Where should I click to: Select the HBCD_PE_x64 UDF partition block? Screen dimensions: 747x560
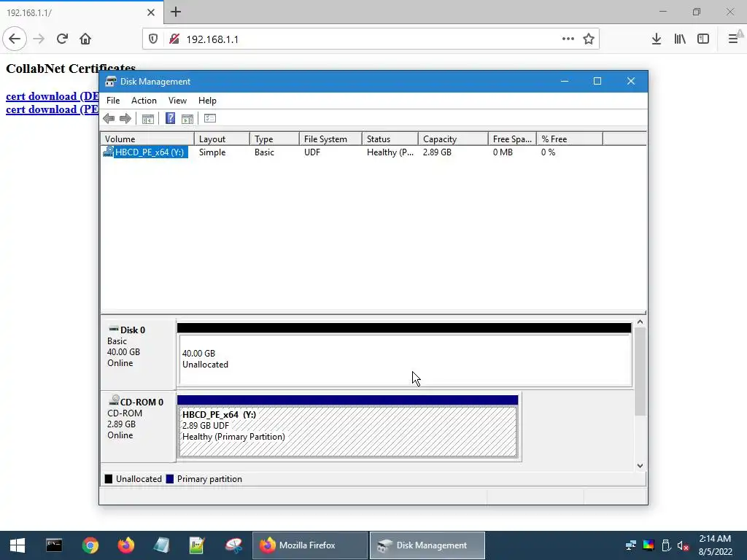tap(348, 431)
